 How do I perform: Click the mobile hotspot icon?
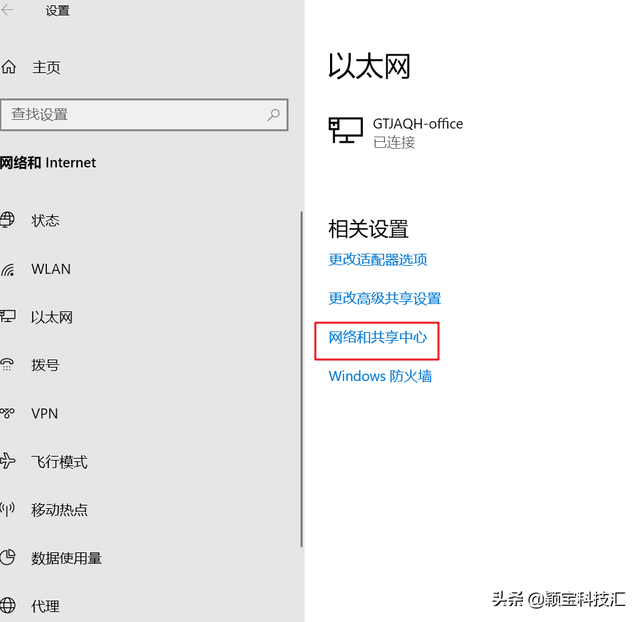pyautogui.click(x=7, y=509)
